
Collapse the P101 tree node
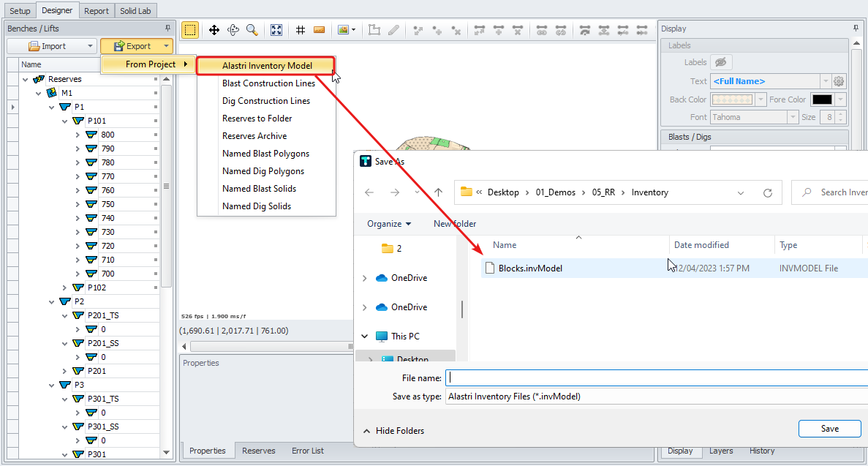pos(65,121)
